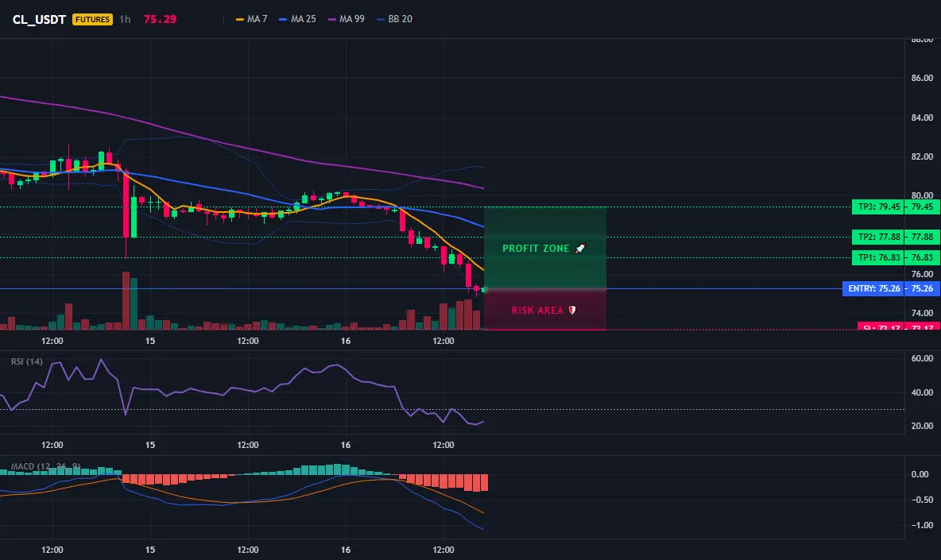The height and width of the screenshot is (560, 941).
Task: Click the 86.00 price axis label
Action: (x=922, y=78)
